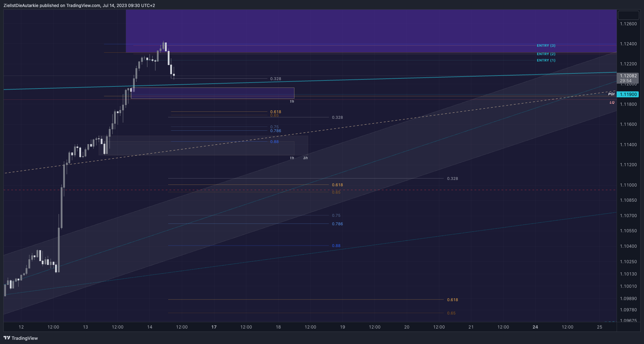The width and height of the screenshot is (644, 344).
Task: Click the 3h zone label
Action: [x=305, y=158]
